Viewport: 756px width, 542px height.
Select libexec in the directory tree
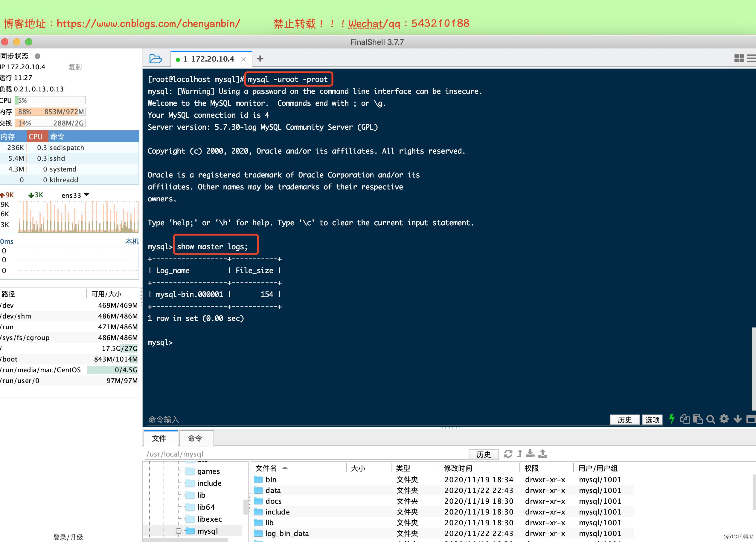[x=209, y=519]
